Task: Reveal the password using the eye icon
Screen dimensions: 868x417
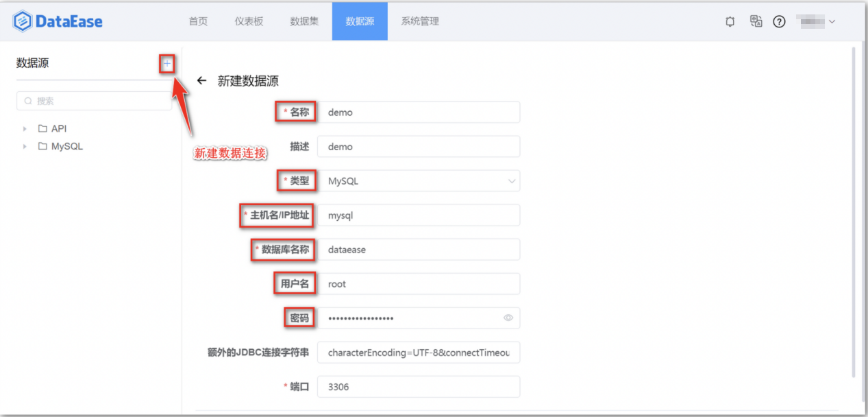Action: (x=508, y=318)
